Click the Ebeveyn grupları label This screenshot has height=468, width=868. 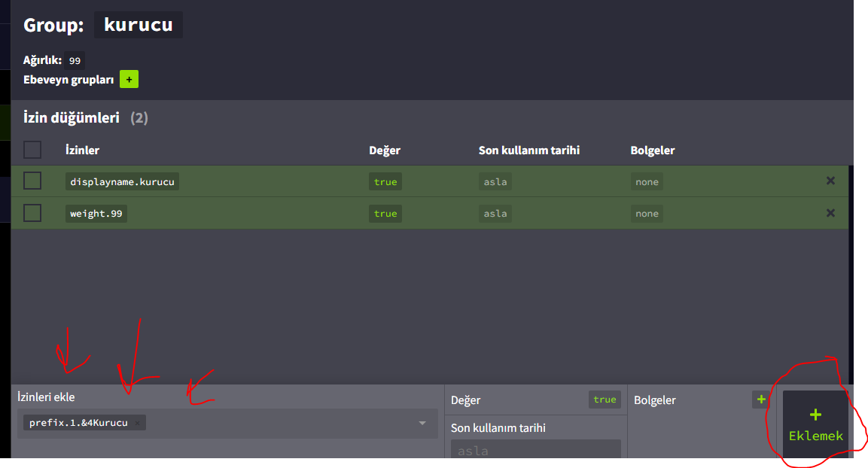point(69,80)
